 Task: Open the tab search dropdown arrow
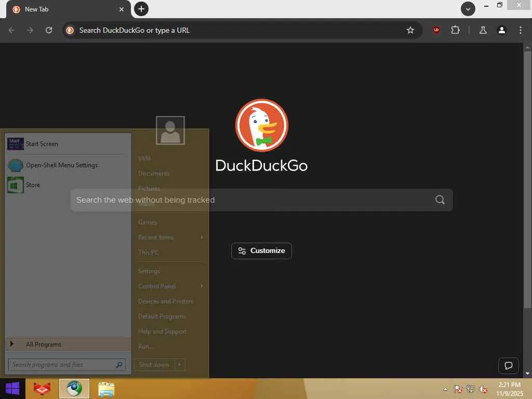(x=468, y=9)
